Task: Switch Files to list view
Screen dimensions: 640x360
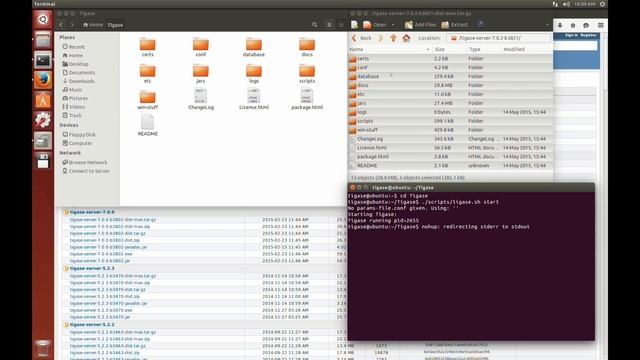Action: coord(329,25)
